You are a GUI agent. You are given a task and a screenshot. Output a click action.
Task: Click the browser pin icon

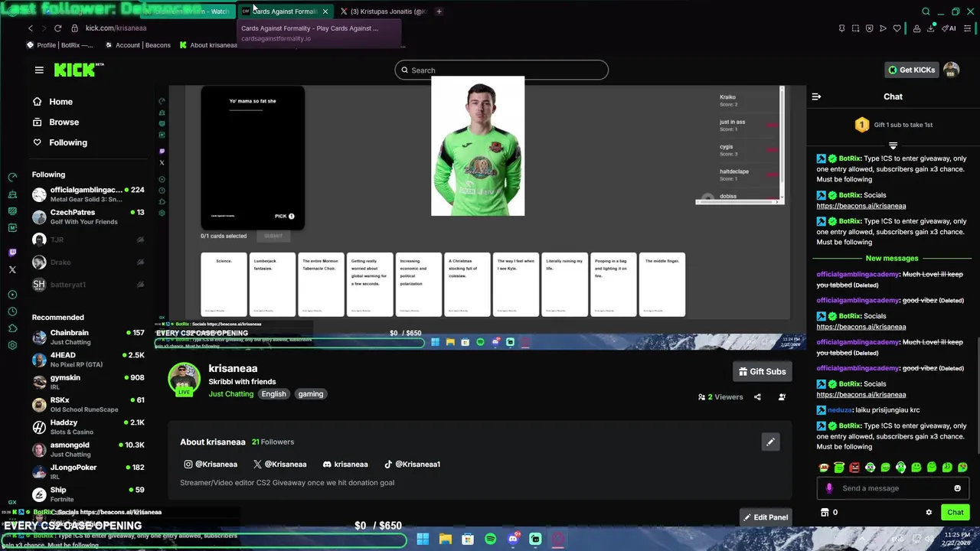(841, 28)
